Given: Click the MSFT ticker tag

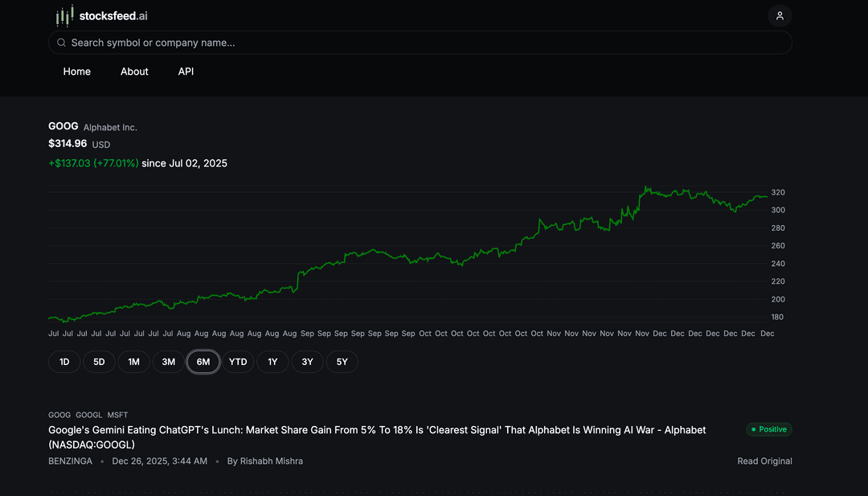Looking at the screenshot, I should 117,415.
